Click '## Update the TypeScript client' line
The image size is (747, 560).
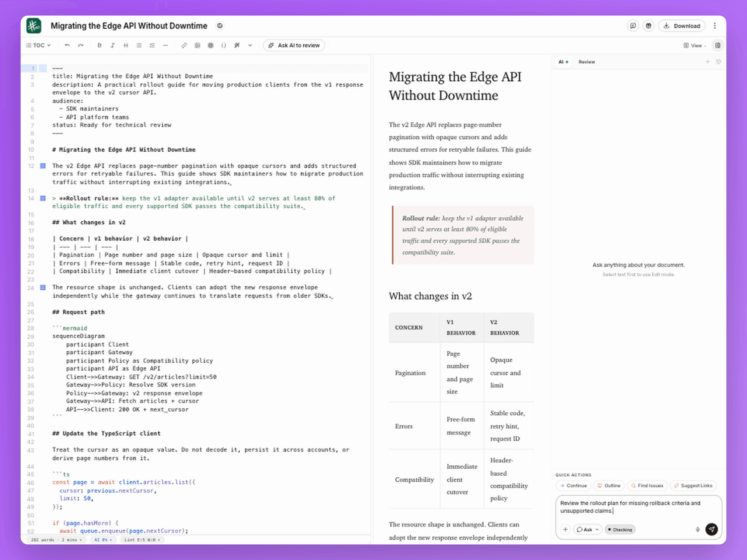click(x=106, y=433)
